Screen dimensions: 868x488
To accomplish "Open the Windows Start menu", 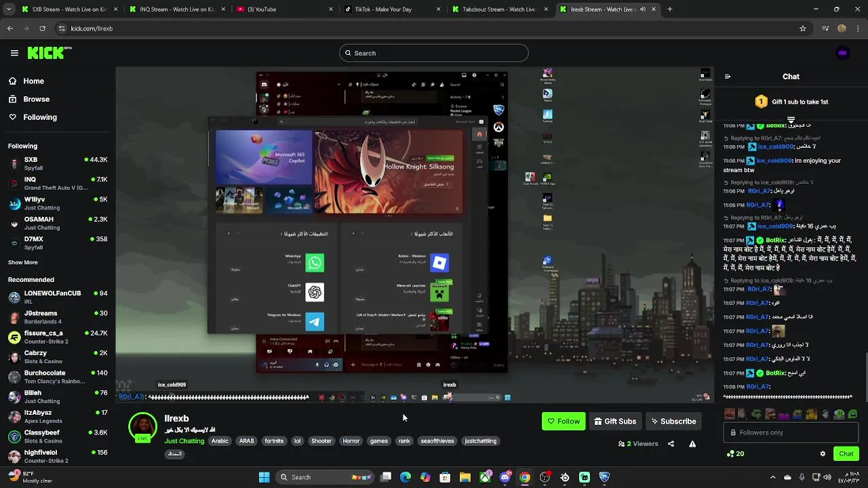I will coord(264,477).
